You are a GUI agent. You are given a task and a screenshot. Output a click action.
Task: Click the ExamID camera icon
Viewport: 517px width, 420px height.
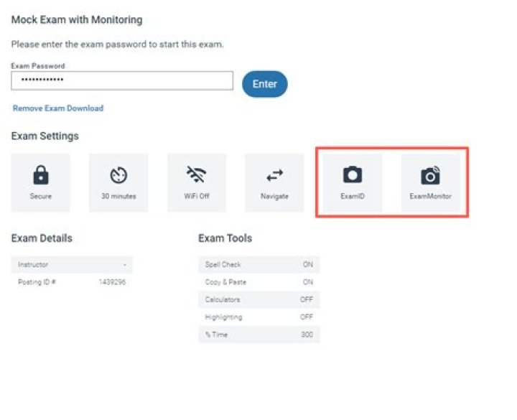353,174
